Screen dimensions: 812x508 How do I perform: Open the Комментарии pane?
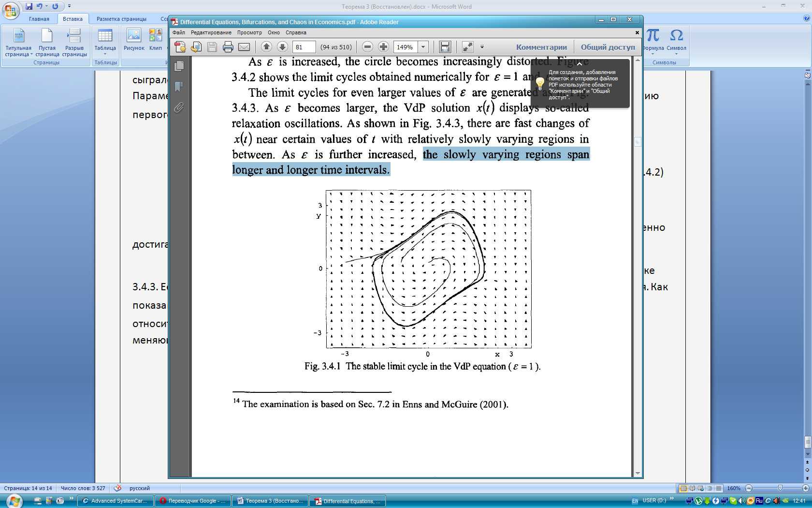click(541, 47)
